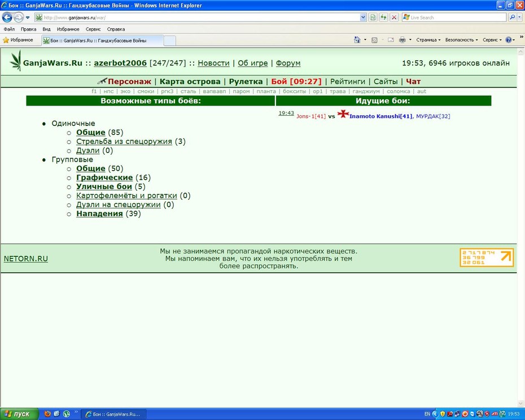This screenshot has height=420, width=525.
Task: Click the browser Forward arrow button
Action: pyautogui.click(x=19, y=17)
